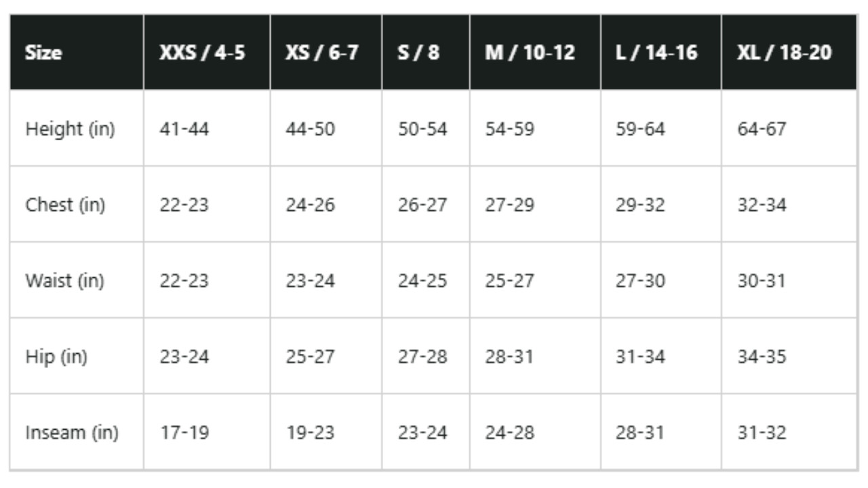Select the M / 10-12 header cell
This screenshot has height=488, width=868.
(x=535, y=52)
